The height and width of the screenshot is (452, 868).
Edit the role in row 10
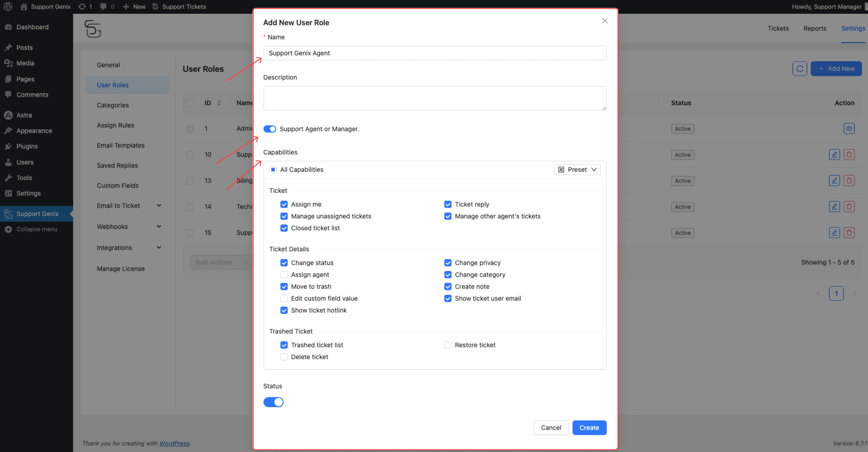click(834, 154)
